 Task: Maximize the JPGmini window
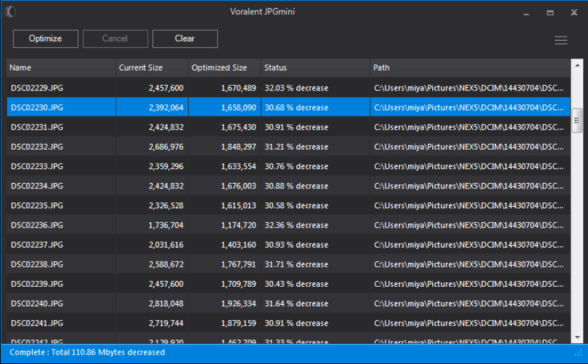550,13
